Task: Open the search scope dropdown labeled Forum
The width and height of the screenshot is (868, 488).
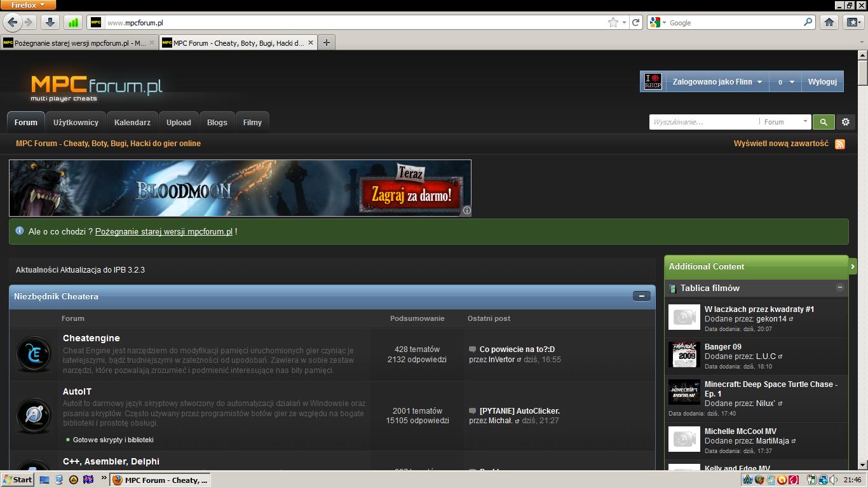Action: coord(785,122)
